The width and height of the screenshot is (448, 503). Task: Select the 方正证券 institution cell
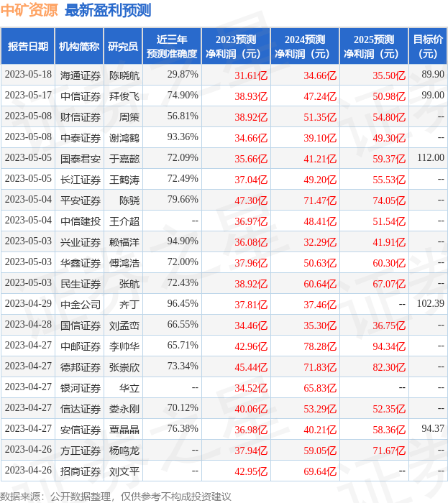tap(81, 451)
